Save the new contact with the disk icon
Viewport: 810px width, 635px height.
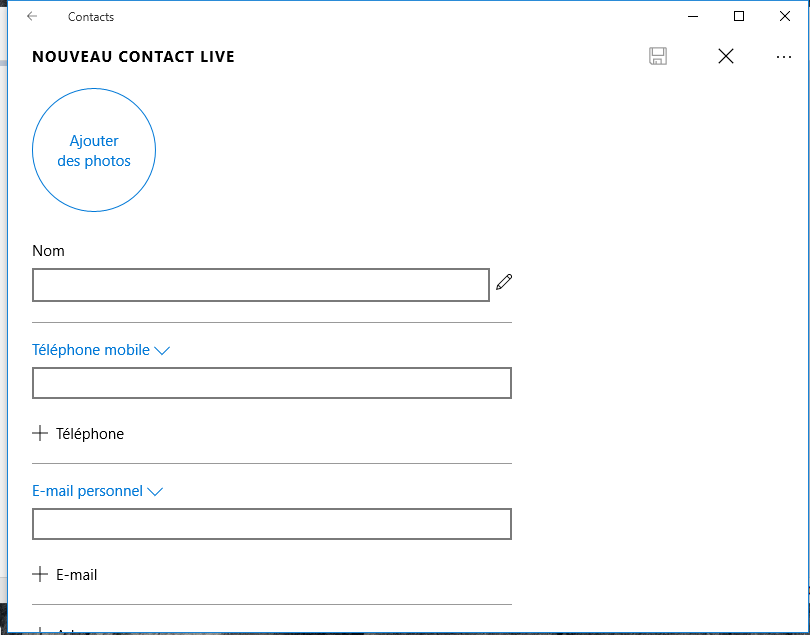658,56
